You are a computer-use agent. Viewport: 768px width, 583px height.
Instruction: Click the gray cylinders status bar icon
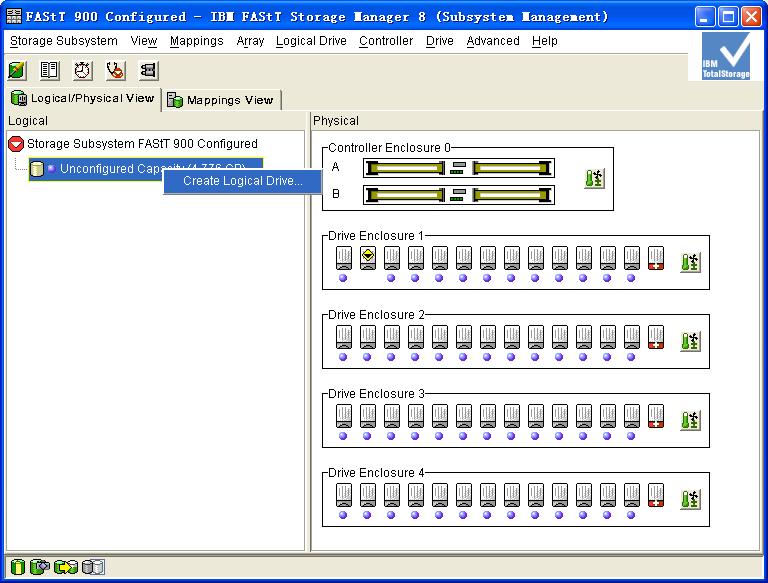[93, 567]
